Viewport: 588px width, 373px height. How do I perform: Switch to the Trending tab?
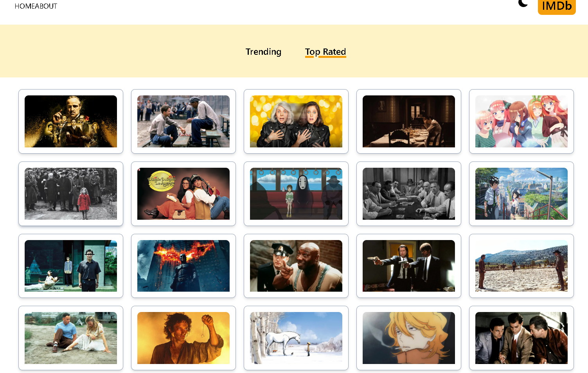(263, 52)
